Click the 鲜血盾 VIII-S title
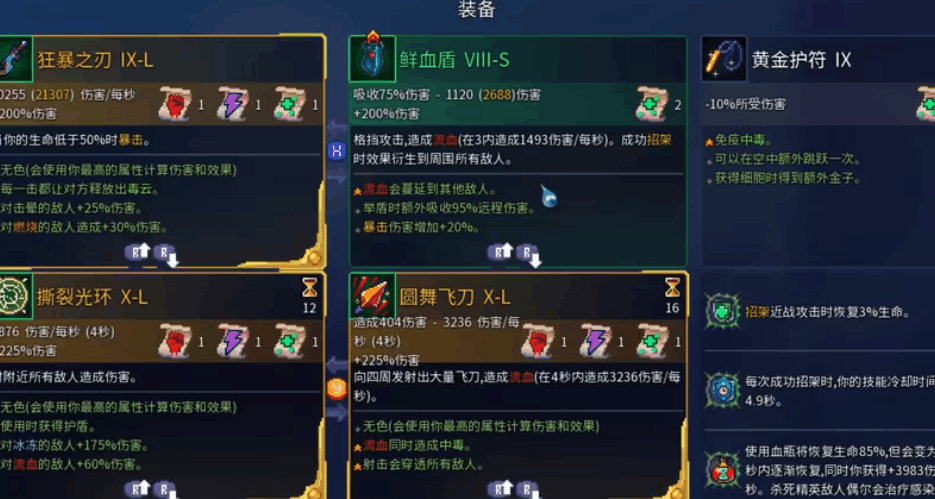The width and height of the screenshot is (935, 499). click(455, 60)
